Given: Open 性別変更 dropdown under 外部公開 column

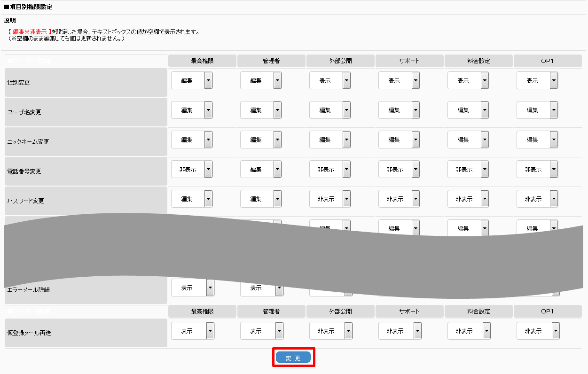Looking at the screenshot, I should tap(330, 80).
